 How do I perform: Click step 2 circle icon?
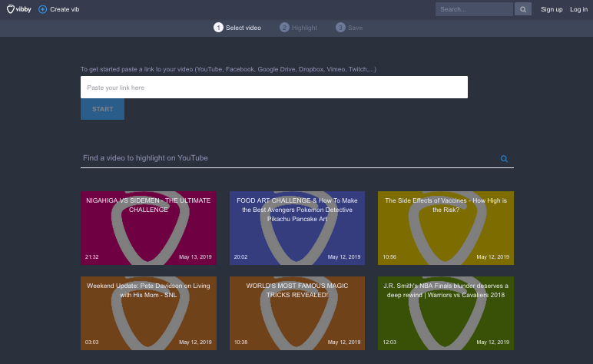tap(284, 28)
